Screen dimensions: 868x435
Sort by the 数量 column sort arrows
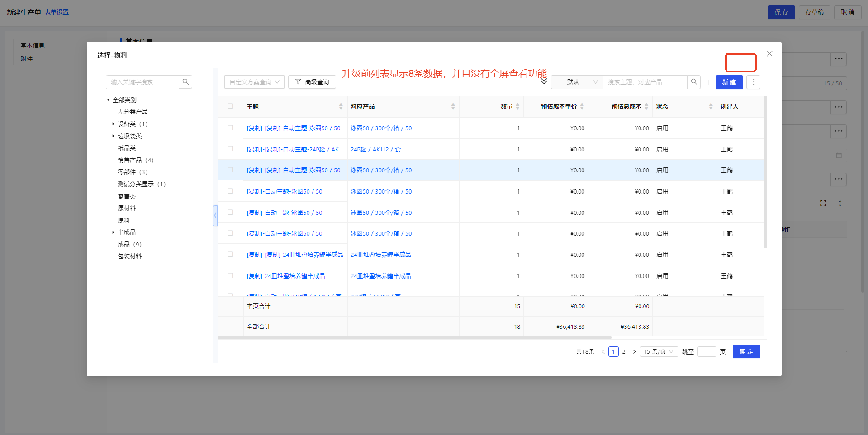tap(517, 106)
